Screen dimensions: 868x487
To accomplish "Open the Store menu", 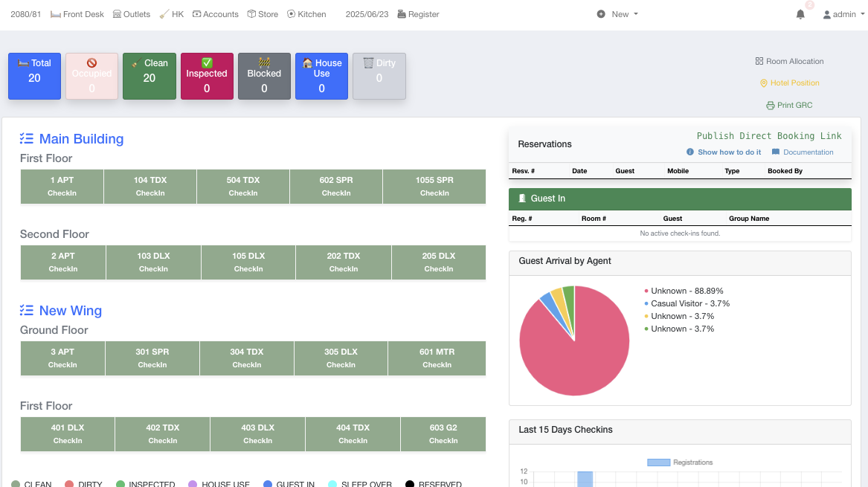I will point(263,14).
